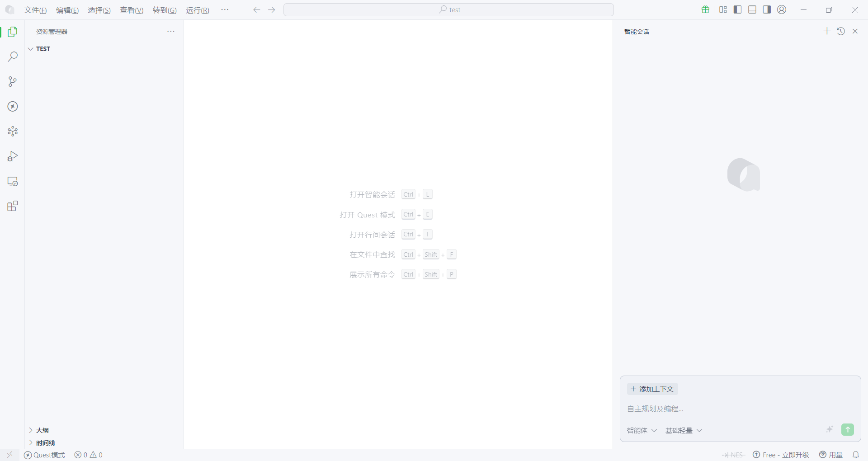
Task: Open the 文件(F) menu
Action: 36,10
